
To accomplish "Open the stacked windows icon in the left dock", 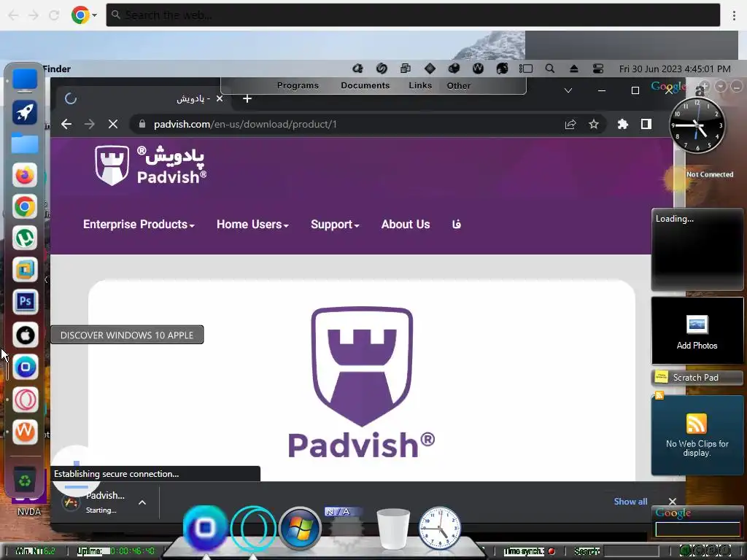I will point(25,270).
